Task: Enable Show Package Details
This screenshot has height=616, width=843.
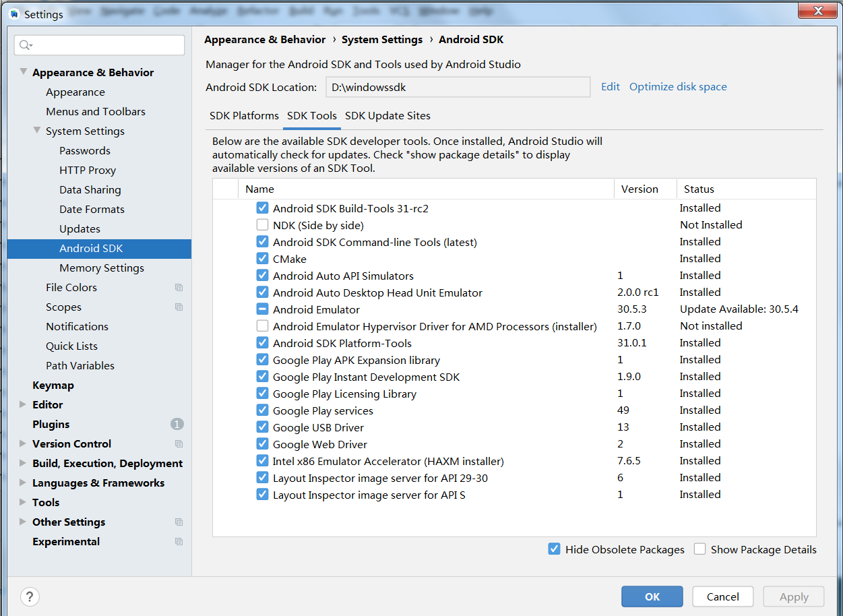Action: [699, 549]
